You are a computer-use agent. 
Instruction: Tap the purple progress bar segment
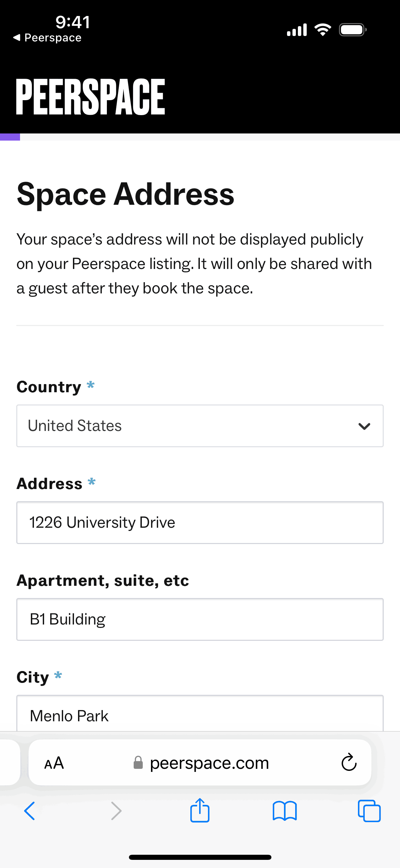(10, 137)
